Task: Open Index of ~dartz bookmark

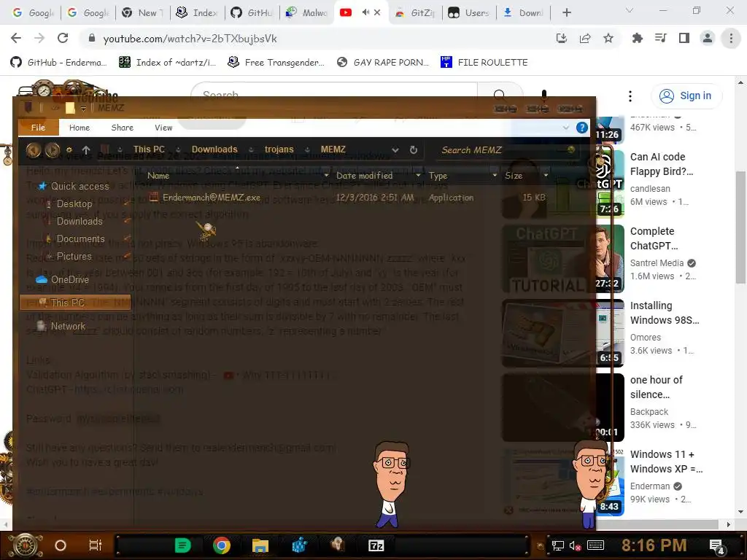Action: click(x=167, y=63)
